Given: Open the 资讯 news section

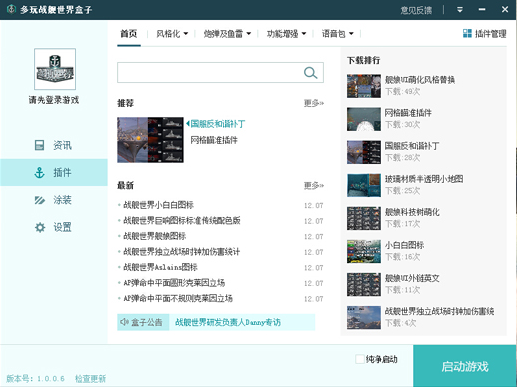Looking at the screenshot, I should click(x=53, y=145).
